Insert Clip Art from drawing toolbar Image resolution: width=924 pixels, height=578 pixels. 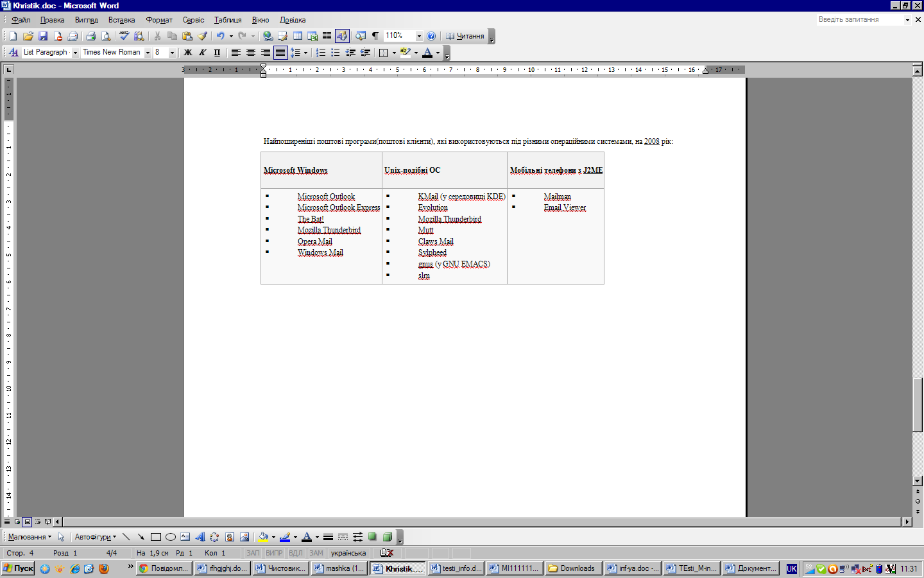[x=229, y=537]
